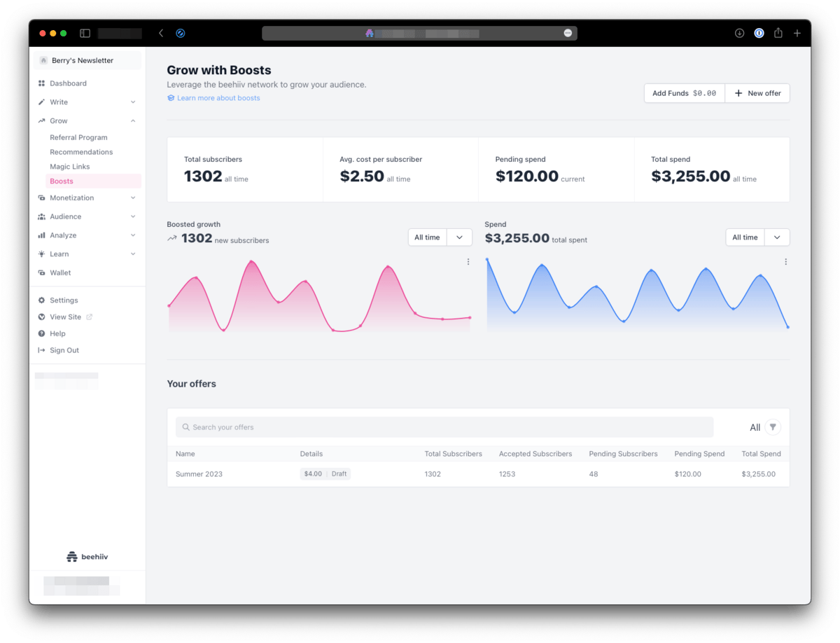The height and width of the screenshot is (643, 840).
Task: Open the Spend chart three-dot menu
Action: (x=786, y=262)
